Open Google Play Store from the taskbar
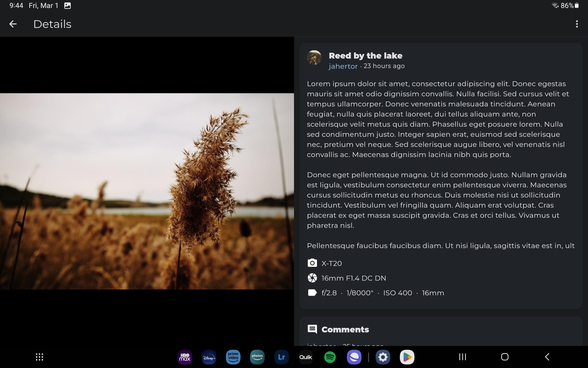Viewport: 588px width, 368px height. 407,357
